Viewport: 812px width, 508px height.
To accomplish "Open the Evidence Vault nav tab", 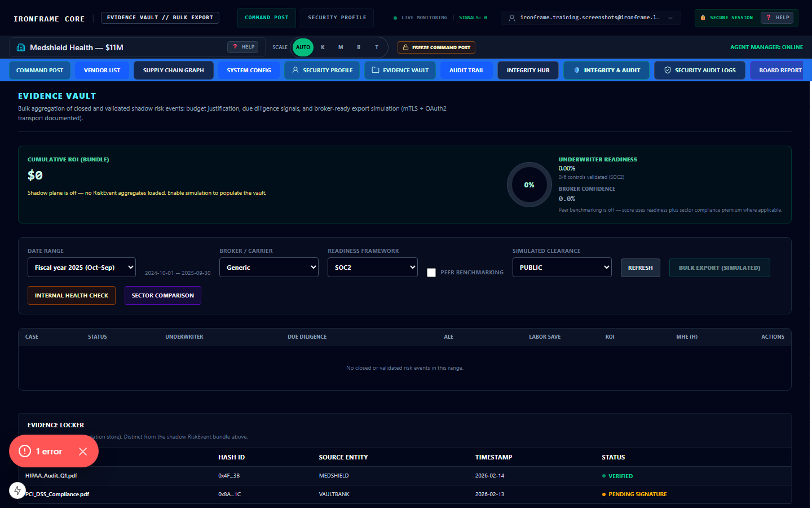I will [x=400, y=70].
